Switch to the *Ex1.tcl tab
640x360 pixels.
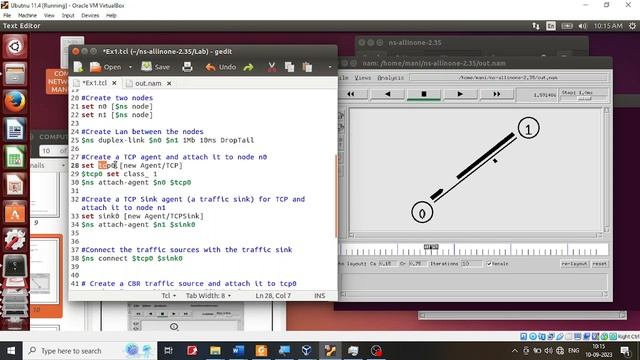94,83
